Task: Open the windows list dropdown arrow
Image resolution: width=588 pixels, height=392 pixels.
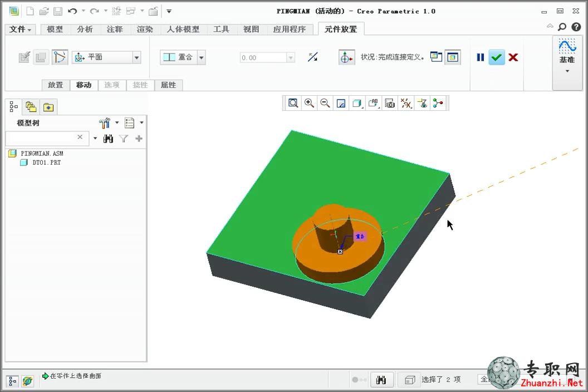Action: click(x=142, y=11)
